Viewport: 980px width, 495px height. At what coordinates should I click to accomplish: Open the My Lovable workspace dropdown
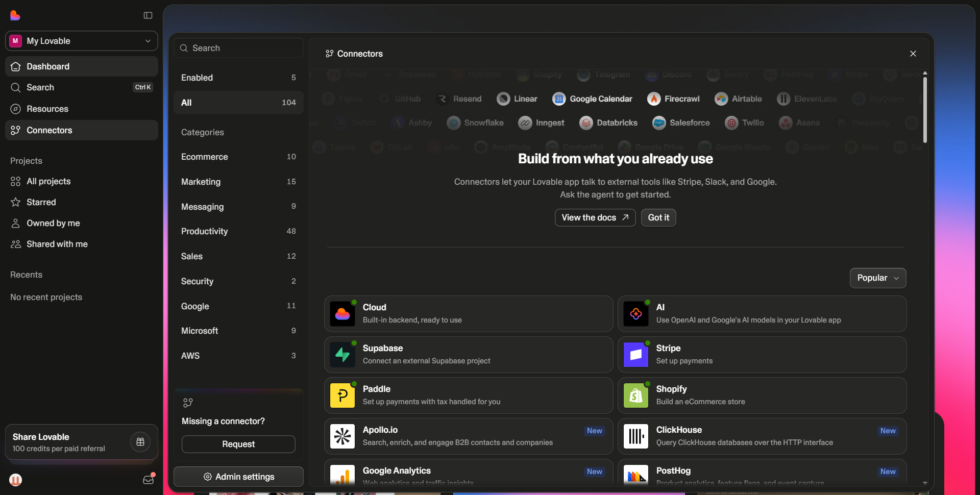82,41
